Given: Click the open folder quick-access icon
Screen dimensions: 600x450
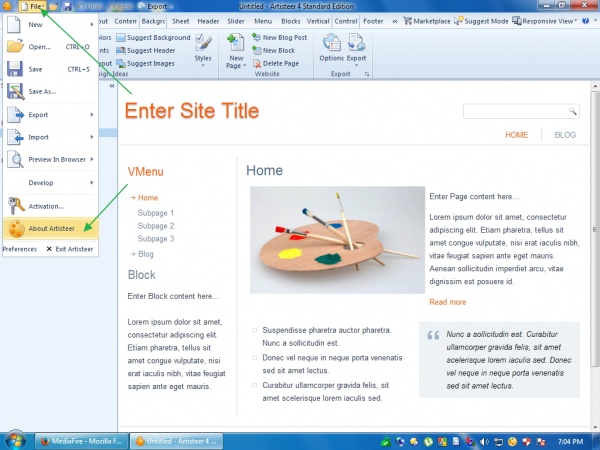Looking at the screenshot, I should (54, 7).
